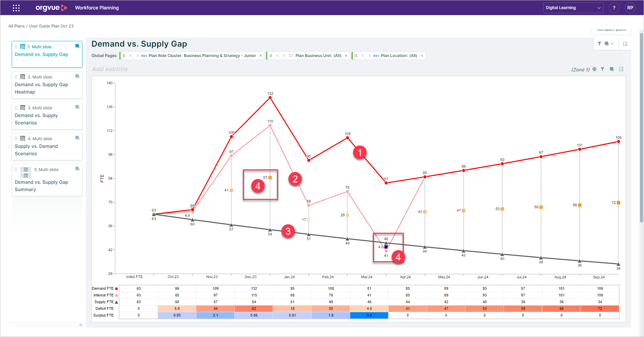Collapse the slide panel with the double-arrow control
The image size is (644, 337).
click(80, 325)
